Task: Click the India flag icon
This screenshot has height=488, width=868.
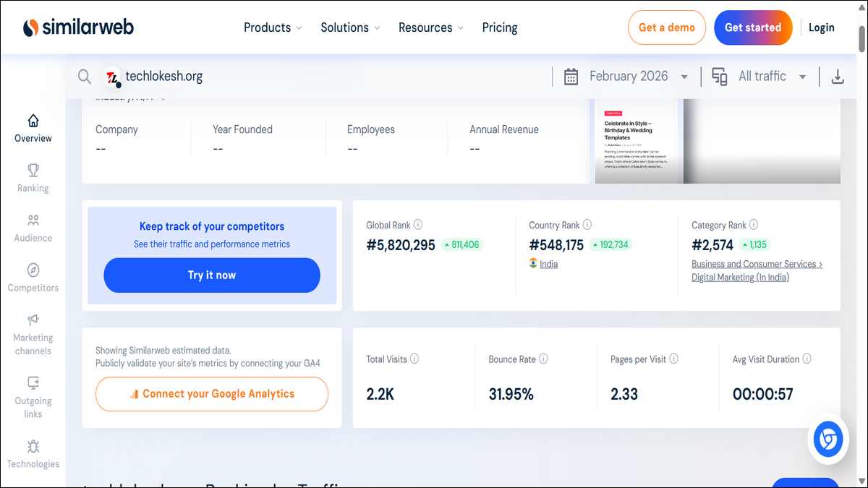Action: pos(533,263)
